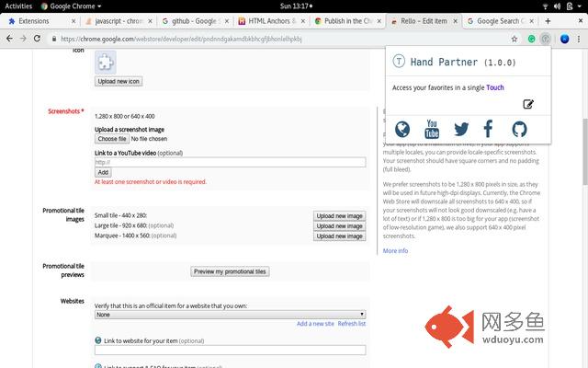Reload the current page

pos(37,39)
